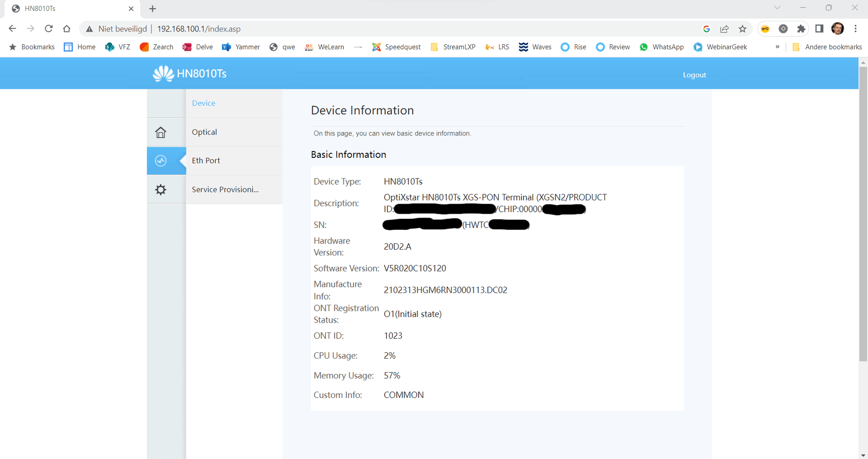868x459 pixels.
Task: Open the Waves bookmark
Action: [535, 47]
